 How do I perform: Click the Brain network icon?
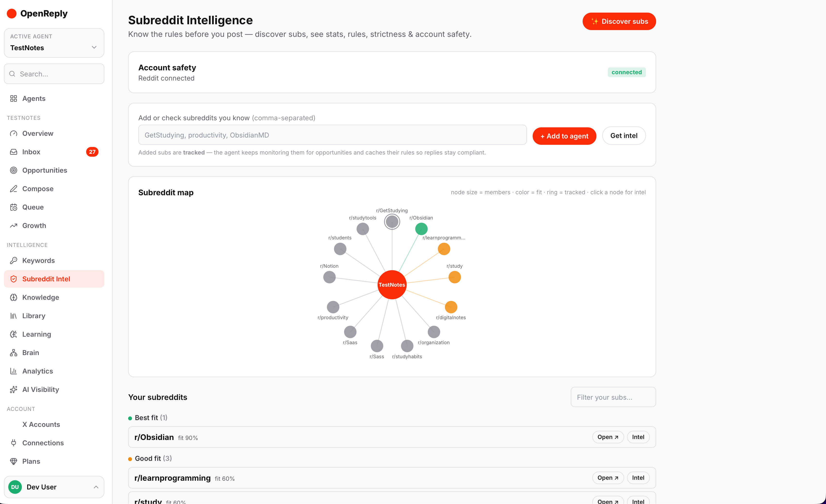click(x=13, y=352)
